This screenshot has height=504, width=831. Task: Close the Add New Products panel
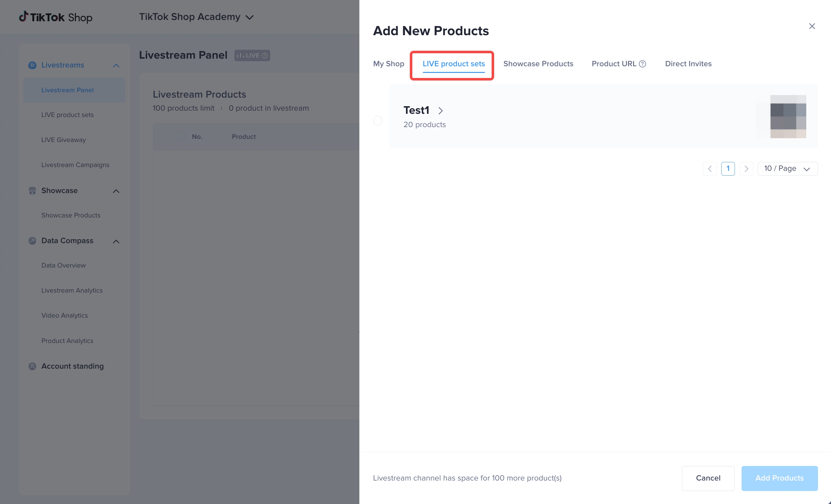[x=812, y=26]
